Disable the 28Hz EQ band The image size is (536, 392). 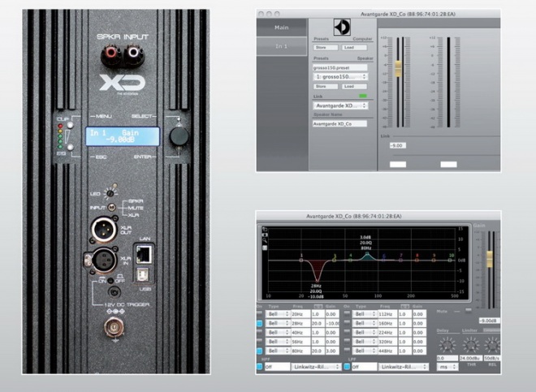click(259, 323)
